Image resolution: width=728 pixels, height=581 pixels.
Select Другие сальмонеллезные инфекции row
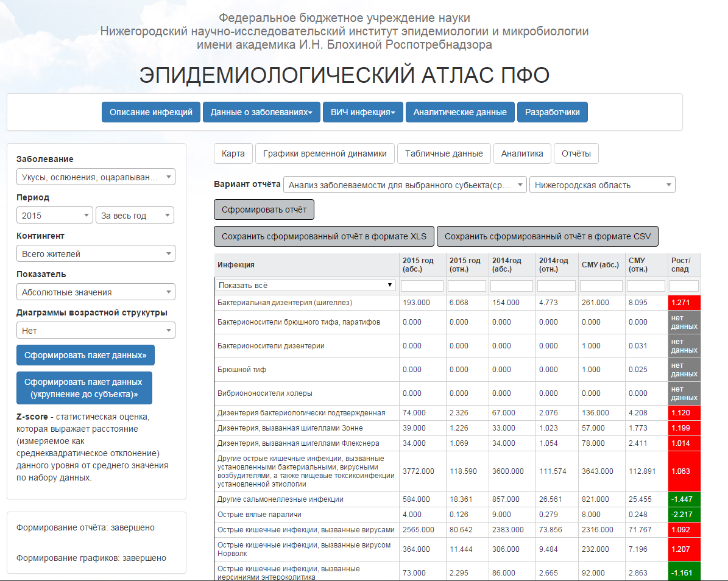click(458, 499)
